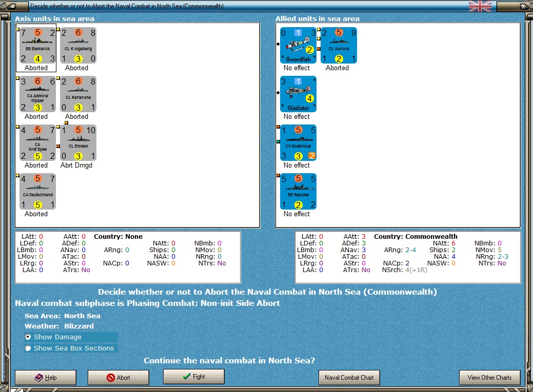Screen dimensions: 533x392
Task: Click the Commonwealth 'ARng: 2-4' value
Action: point(400,250)
